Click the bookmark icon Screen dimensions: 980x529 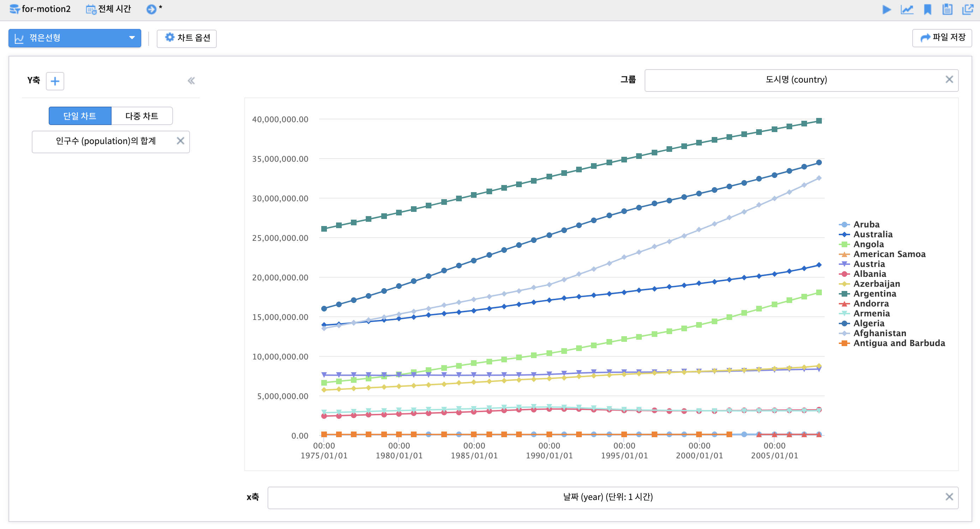tap(927, 10)
